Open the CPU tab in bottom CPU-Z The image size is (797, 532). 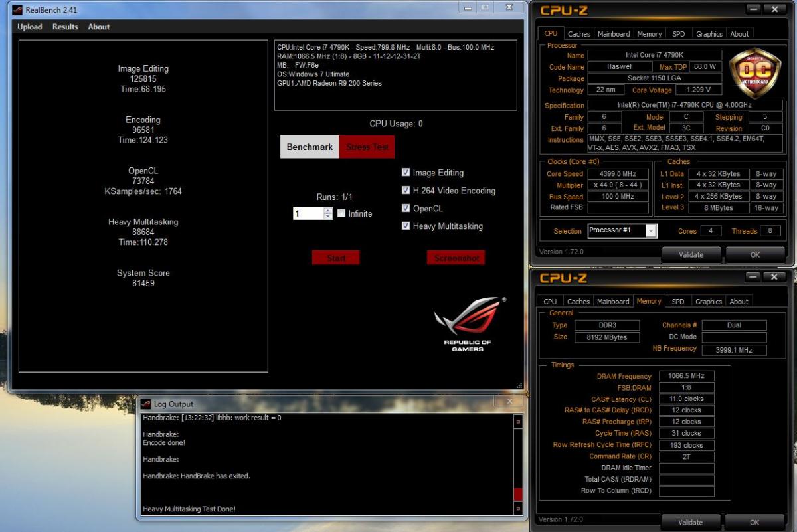pos(550,302)
